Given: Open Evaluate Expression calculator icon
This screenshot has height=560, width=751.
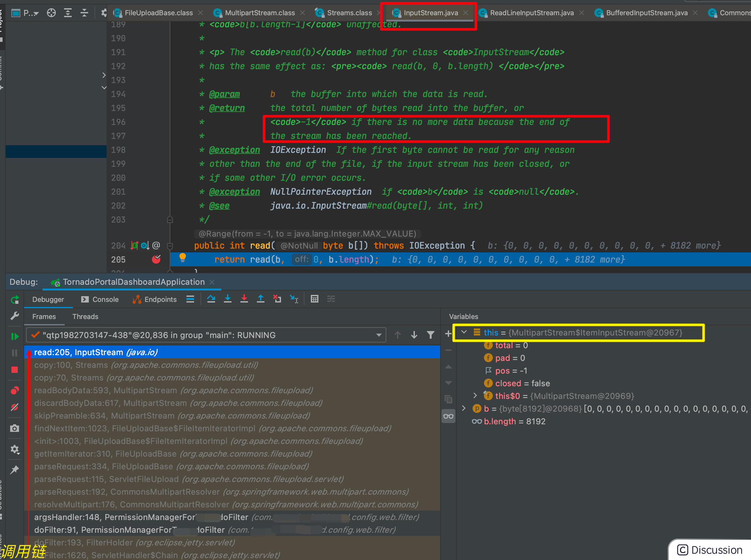Looking at the screenshot, I should coord(315,299).
